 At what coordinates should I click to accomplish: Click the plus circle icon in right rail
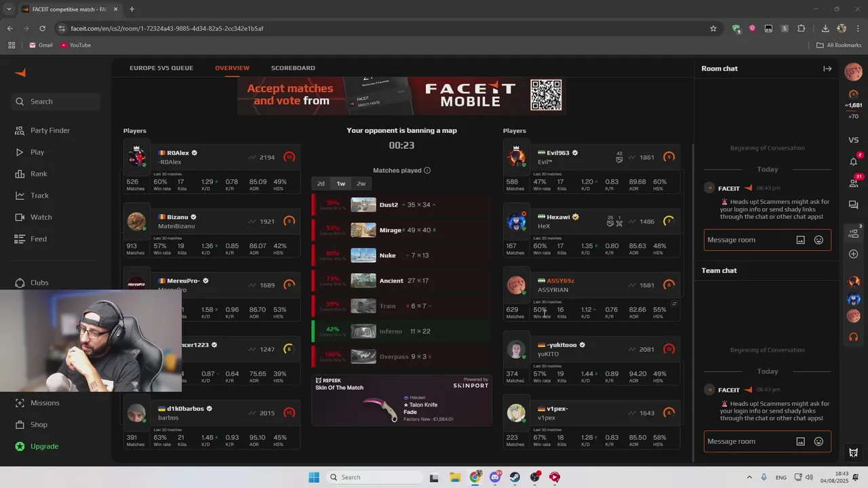click(853, 253)
